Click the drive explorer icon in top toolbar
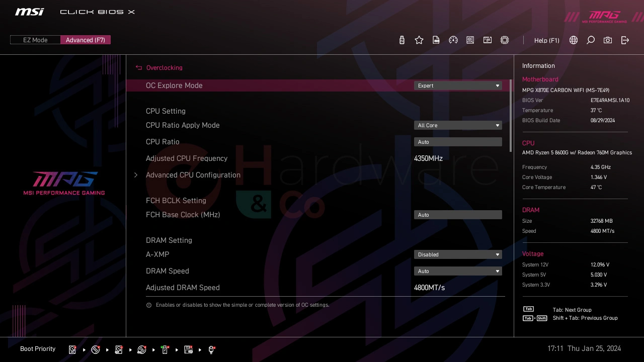Screen dimensions: 644x362 click(x=470, y=40)
